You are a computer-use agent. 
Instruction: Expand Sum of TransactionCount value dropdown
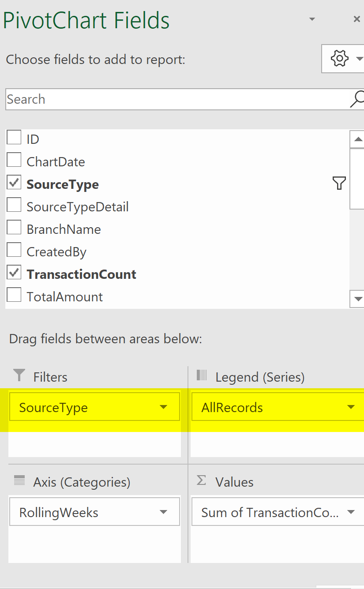[x=351, y=512]
